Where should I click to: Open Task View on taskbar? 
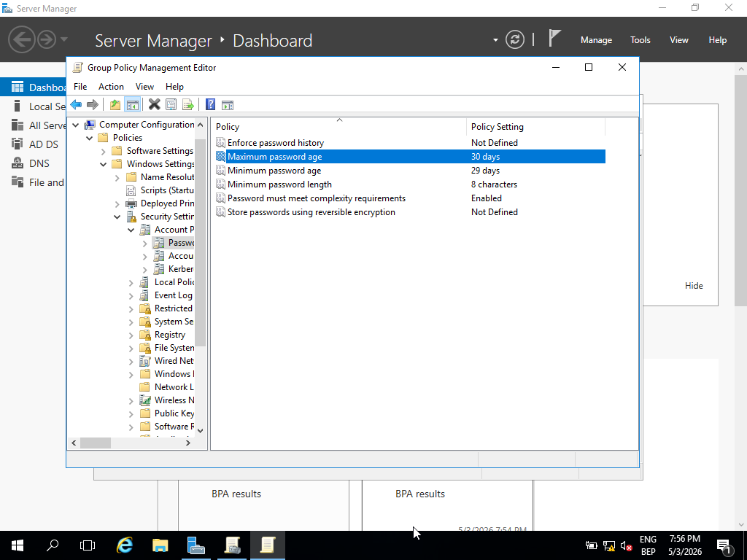(x=88, y=545)
